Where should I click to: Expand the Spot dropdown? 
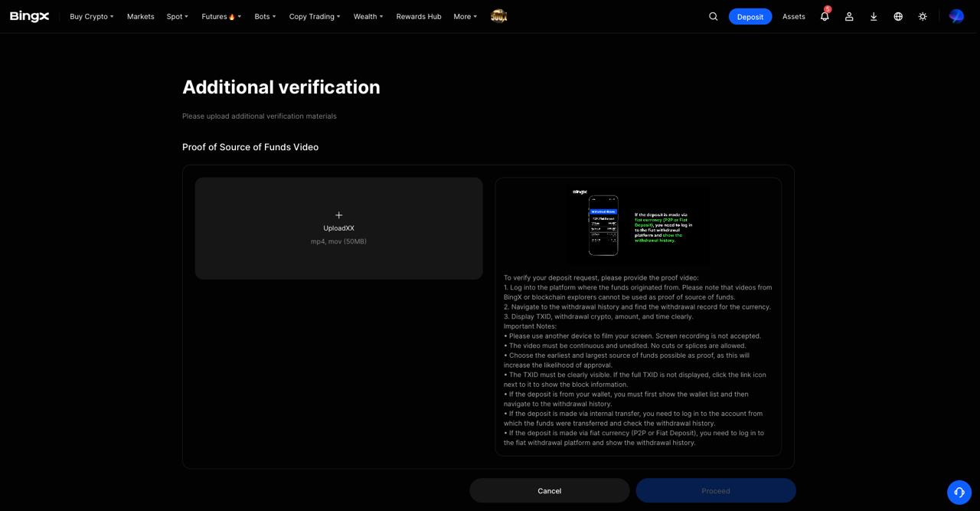pos(178,16)
